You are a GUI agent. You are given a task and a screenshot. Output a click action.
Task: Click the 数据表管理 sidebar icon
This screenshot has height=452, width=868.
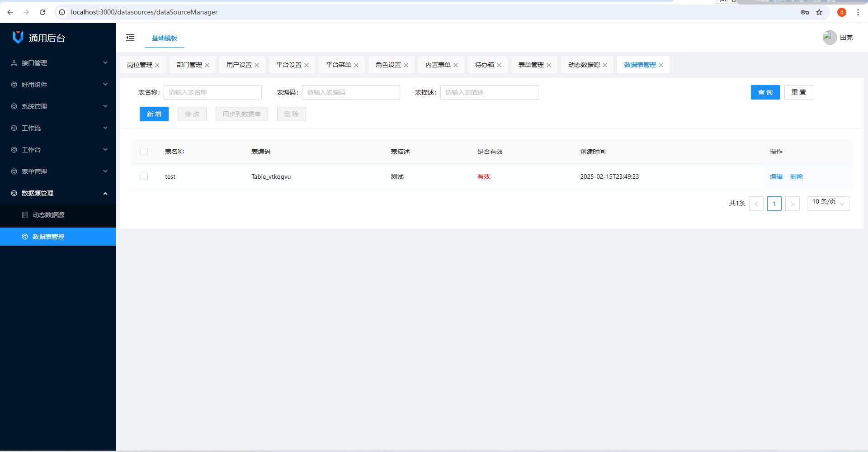coord(25,237)
